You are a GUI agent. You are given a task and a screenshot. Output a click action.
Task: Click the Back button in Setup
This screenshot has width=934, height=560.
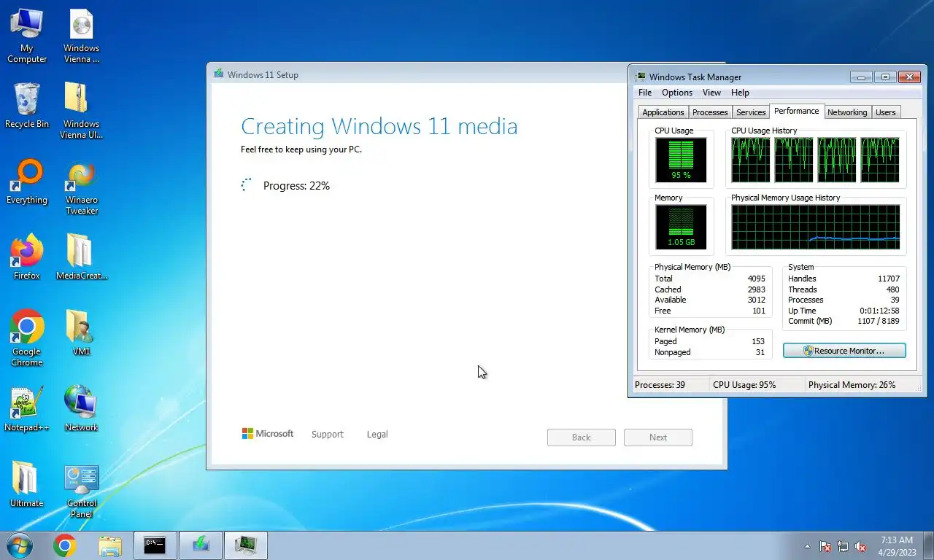(582, 437)
